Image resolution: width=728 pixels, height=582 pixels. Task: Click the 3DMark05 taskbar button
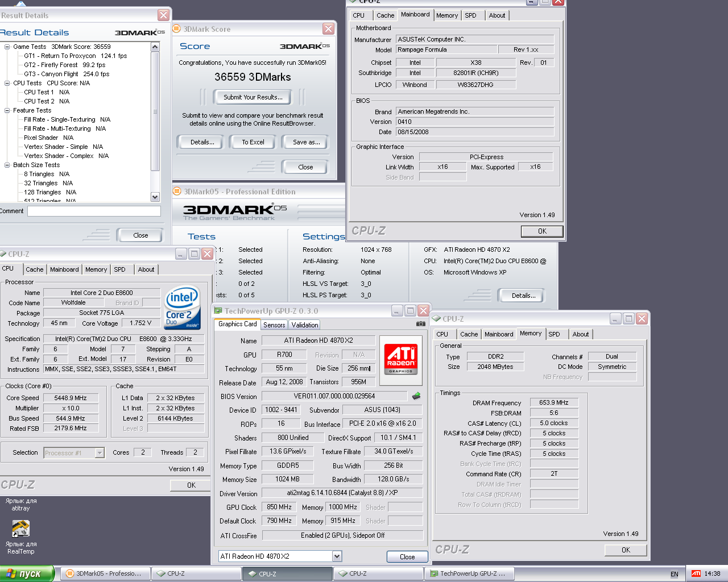(105, 573)
